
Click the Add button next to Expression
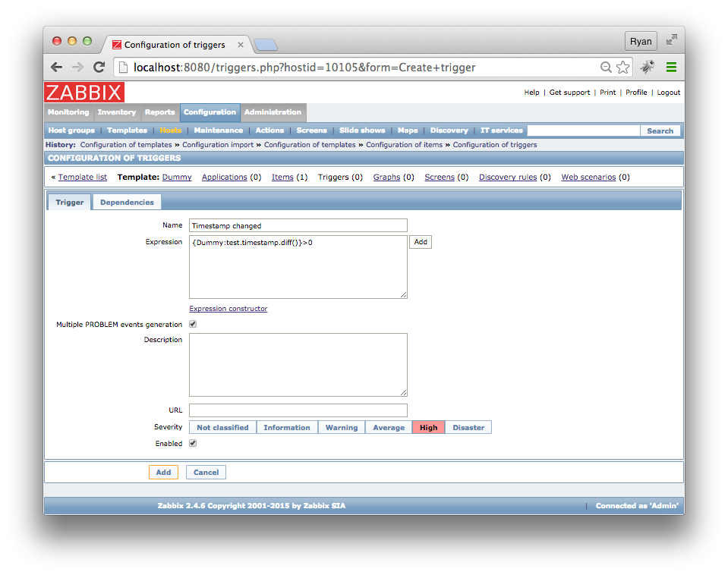[421, 242]
